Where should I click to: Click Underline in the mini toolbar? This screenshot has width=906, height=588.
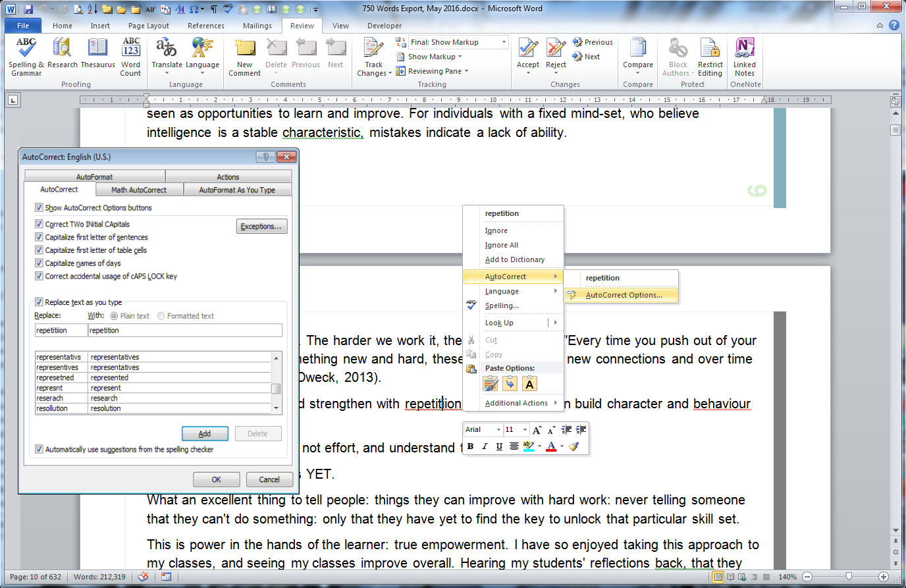coord(499,446)
